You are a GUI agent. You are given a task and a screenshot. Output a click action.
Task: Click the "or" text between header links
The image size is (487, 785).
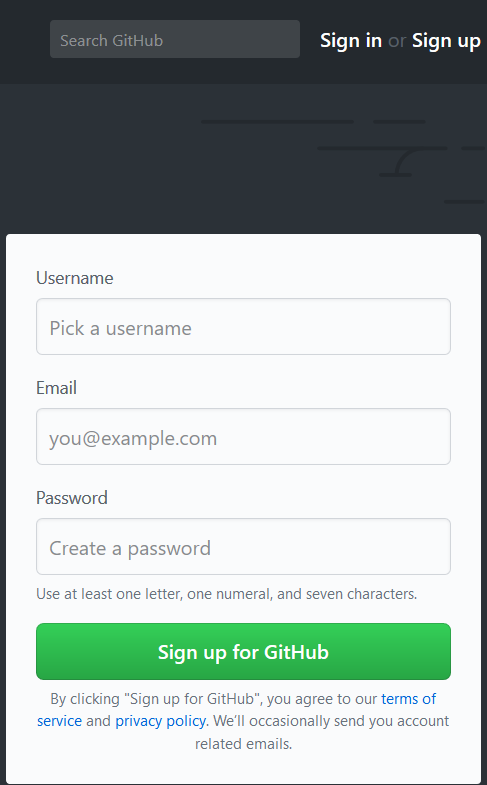point(397,41)
